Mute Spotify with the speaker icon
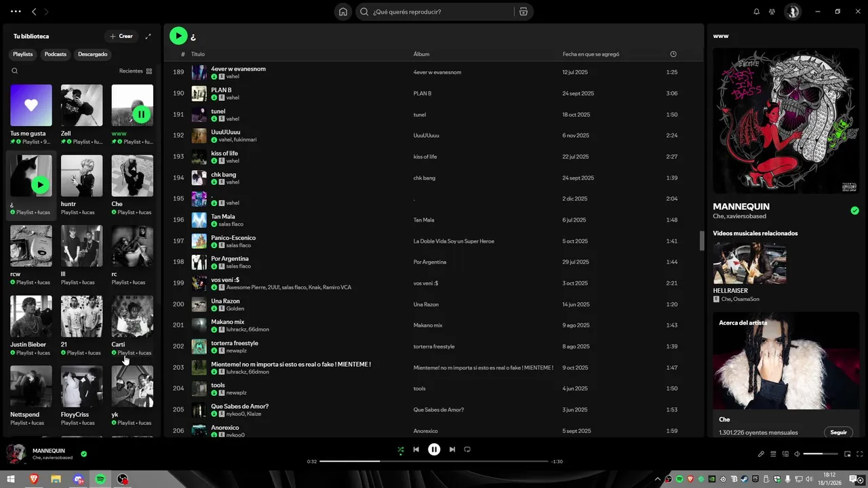This screenshot has height=488, width=868. coord(797,454)
